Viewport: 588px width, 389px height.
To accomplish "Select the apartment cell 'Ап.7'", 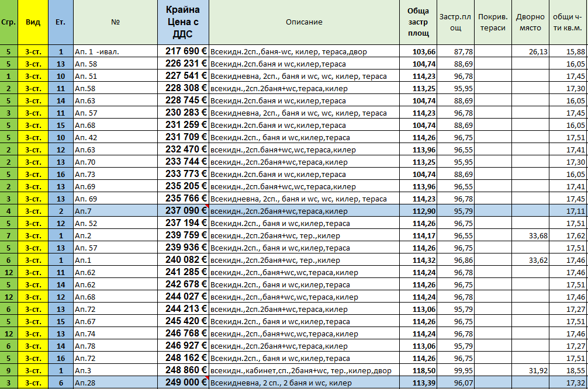I will point(116,211).
